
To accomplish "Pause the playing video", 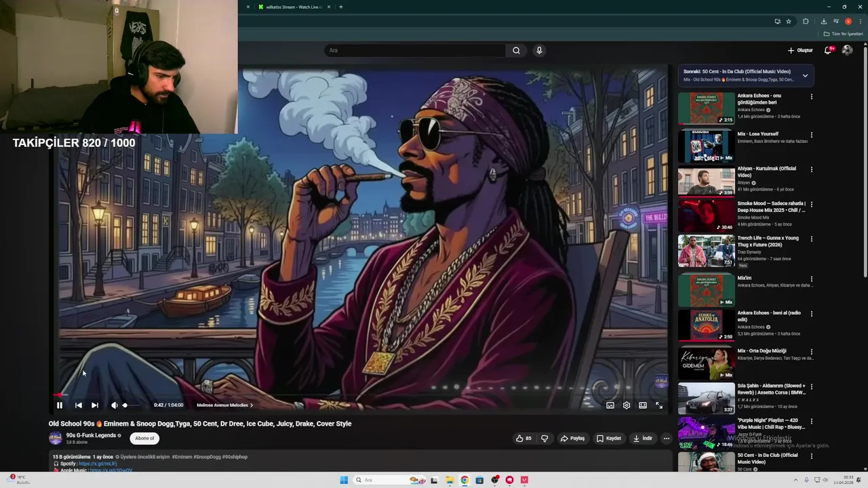I will [x=59, y=405].
